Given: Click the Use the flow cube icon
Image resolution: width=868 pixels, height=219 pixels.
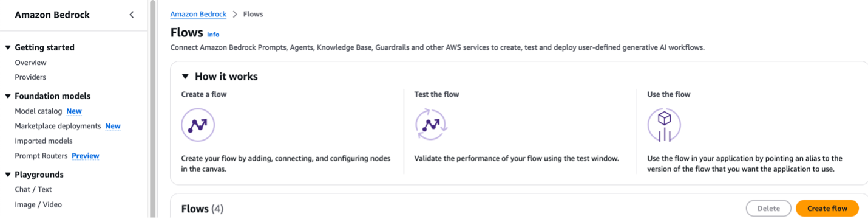Looking at the screenshot, I should [664, 125].
